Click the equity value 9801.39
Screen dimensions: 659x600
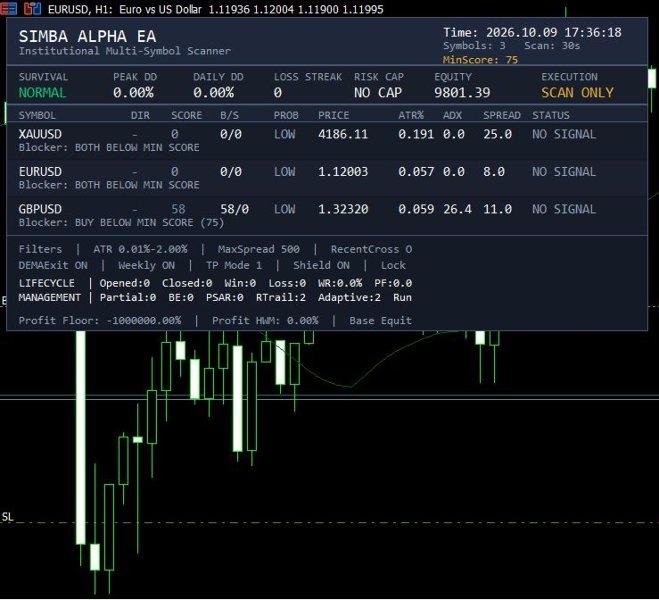click(462, 92)
